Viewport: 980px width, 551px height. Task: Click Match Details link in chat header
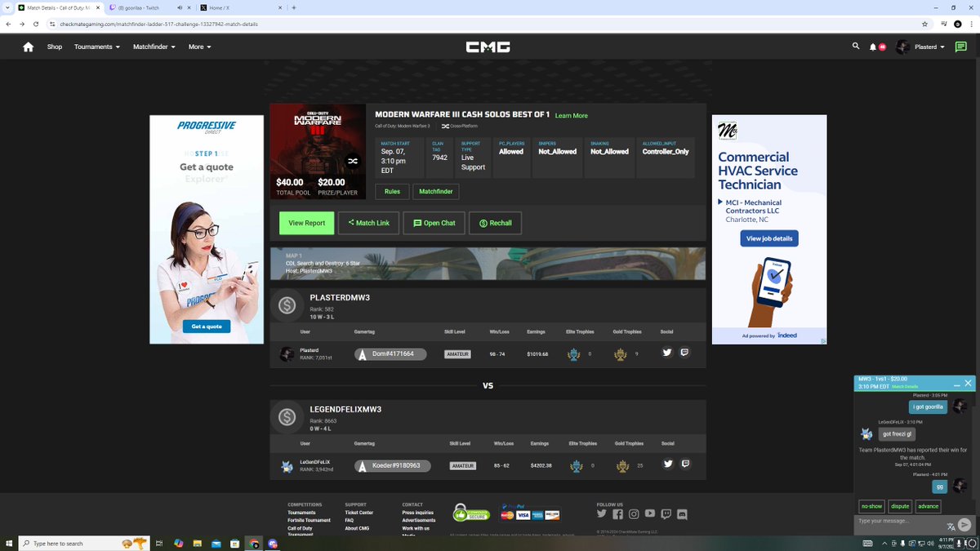pyautogui.click(x=905, y=387)
